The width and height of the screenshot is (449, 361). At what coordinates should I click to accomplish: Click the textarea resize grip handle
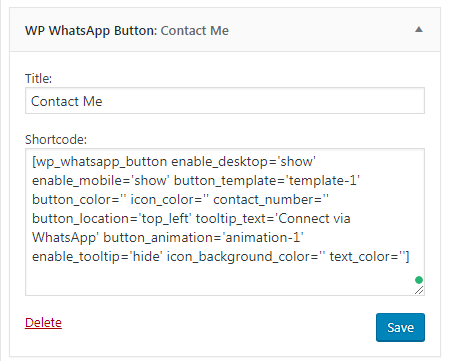coord(419,290)
